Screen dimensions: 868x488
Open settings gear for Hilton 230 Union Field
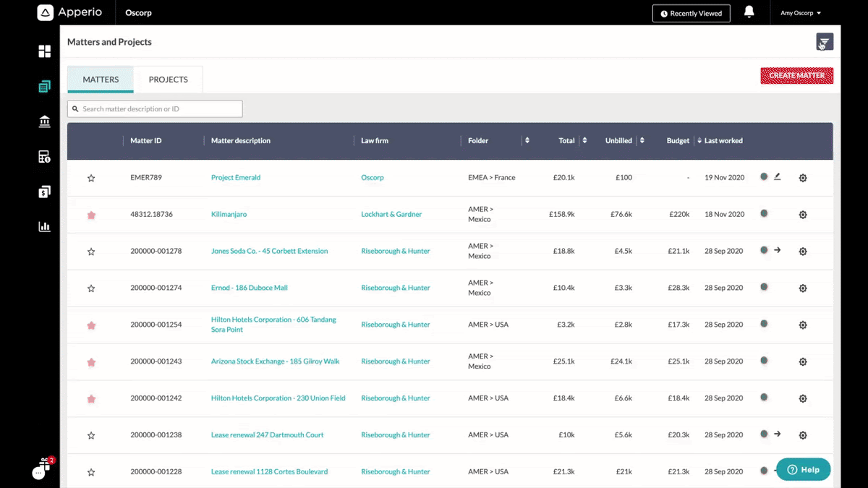click(803, 398)
